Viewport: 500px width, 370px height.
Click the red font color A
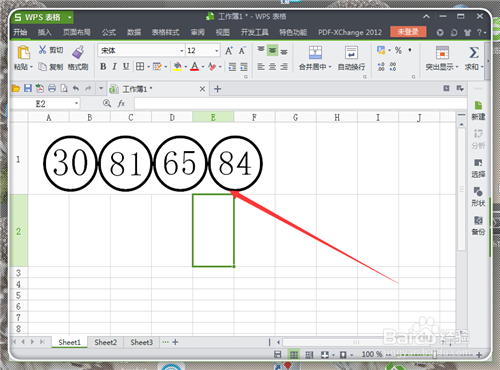pos(195,66)
